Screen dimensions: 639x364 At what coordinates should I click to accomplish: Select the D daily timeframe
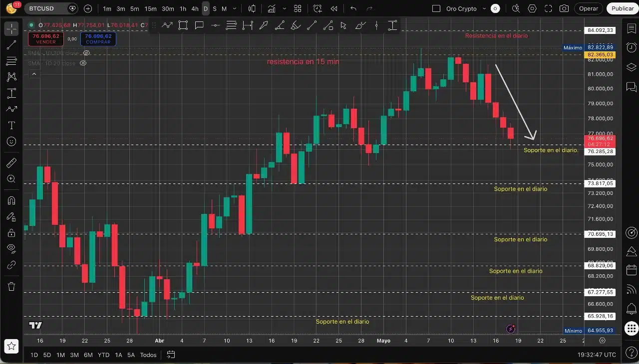click(206, 8)
